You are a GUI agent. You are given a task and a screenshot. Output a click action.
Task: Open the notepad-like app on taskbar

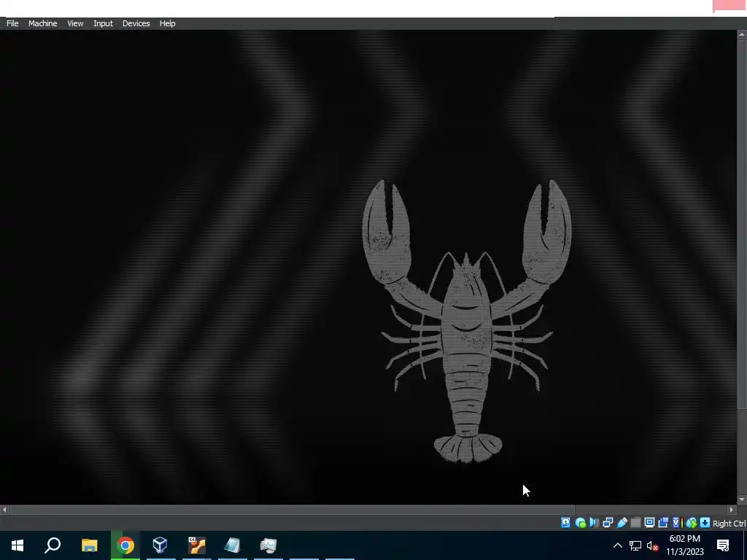tap(233, 545)
